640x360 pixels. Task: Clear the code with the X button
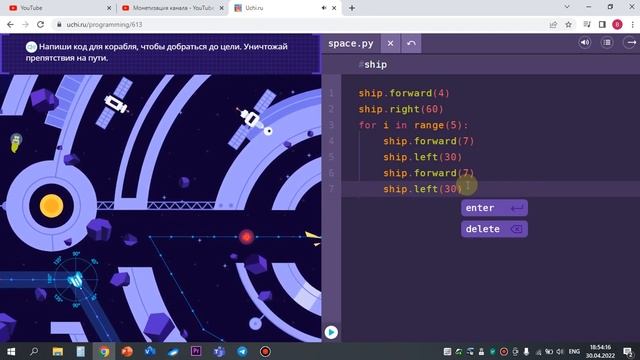[x=391, y=43]
